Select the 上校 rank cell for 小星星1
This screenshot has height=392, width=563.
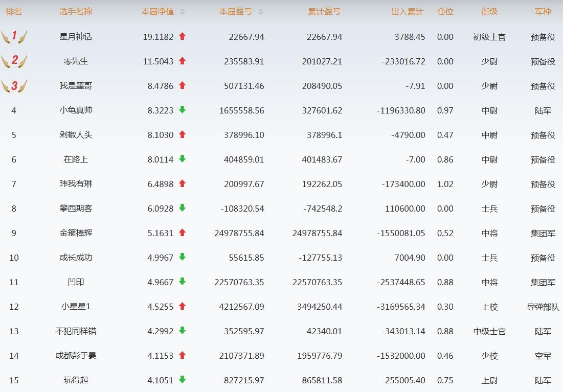[x=489, y=307]
